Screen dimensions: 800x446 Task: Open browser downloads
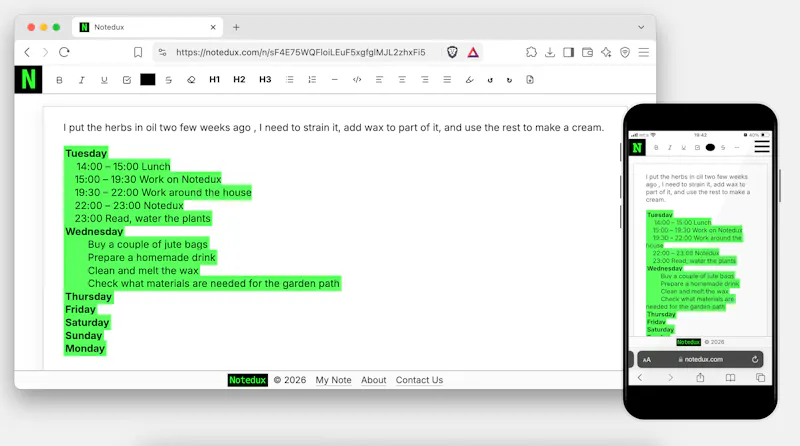point(549,52)
